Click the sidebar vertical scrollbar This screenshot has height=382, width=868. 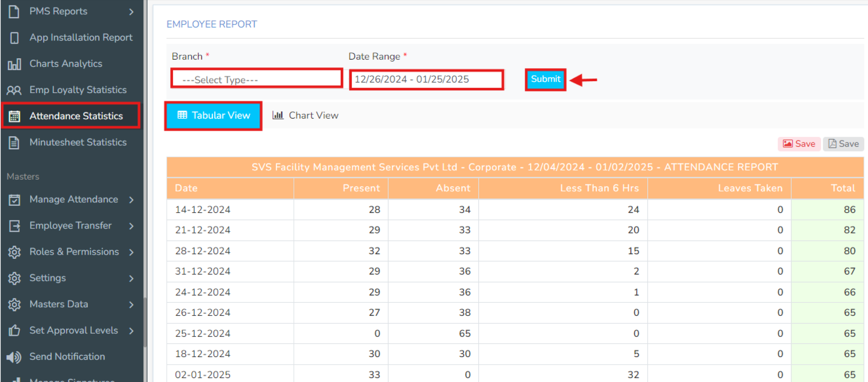pos(145,322)
